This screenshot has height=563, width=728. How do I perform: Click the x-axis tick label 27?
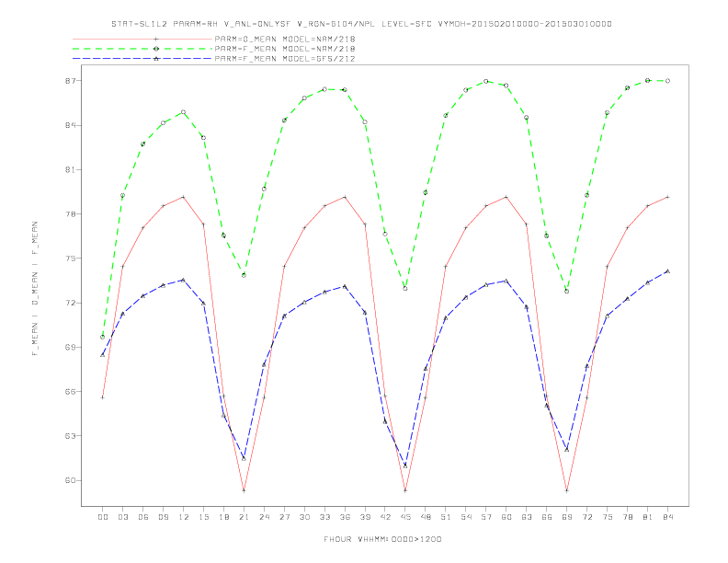pyautogui.click(x=284, y=517)
